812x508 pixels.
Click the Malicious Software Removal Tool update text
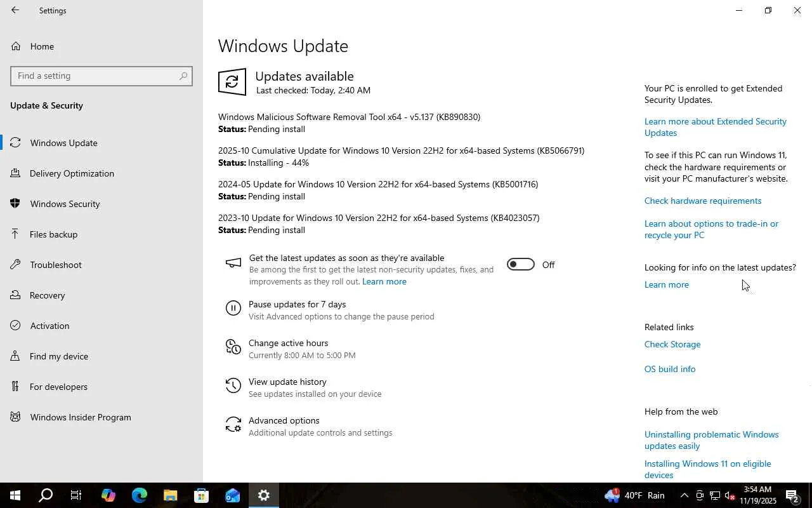349,117
